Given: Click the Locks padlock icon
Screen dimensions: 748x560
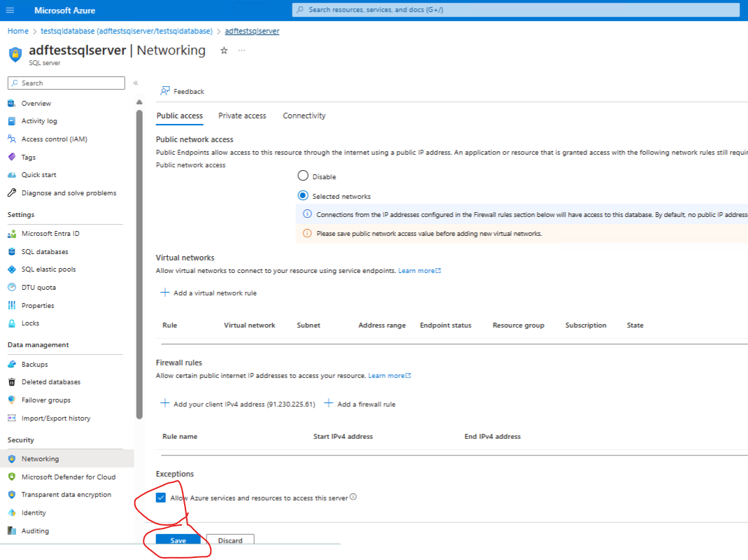Looking at the screenshot, I should coord(12,323).
